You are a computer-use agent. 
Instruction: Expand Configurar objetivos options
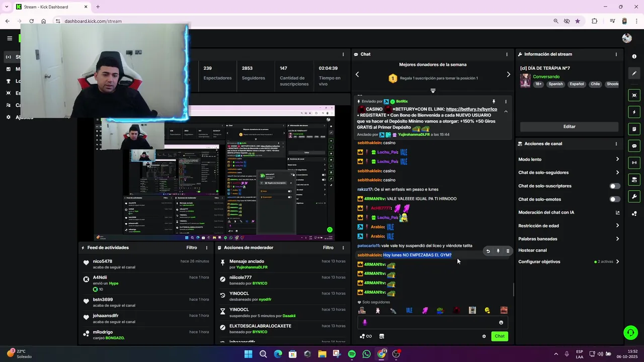pyautogui.click(x=617, y=261)
